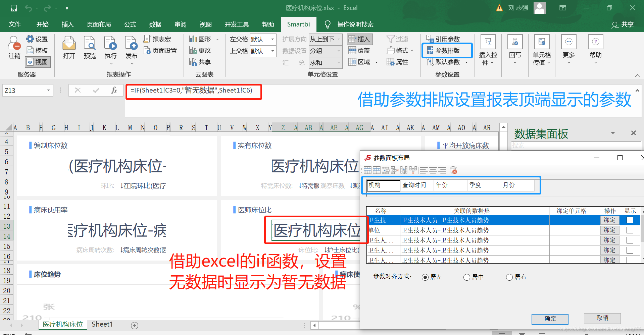The width and height of the screenshot is (644, 335).
Task: Click the 数据集面板 search box
Action: [x=576, y=145]
